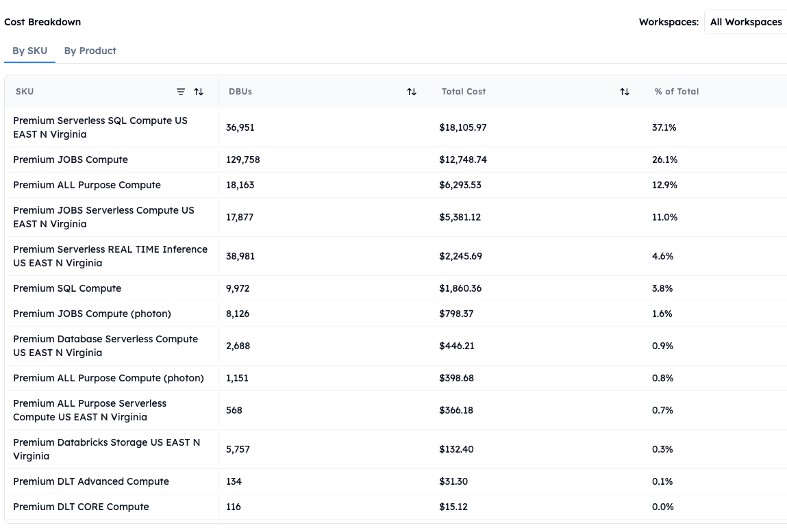The height and width of the screenshot is (532, 787).
Task: Click the 38,981 DBUs value
Action: click(x=240, y=256)
